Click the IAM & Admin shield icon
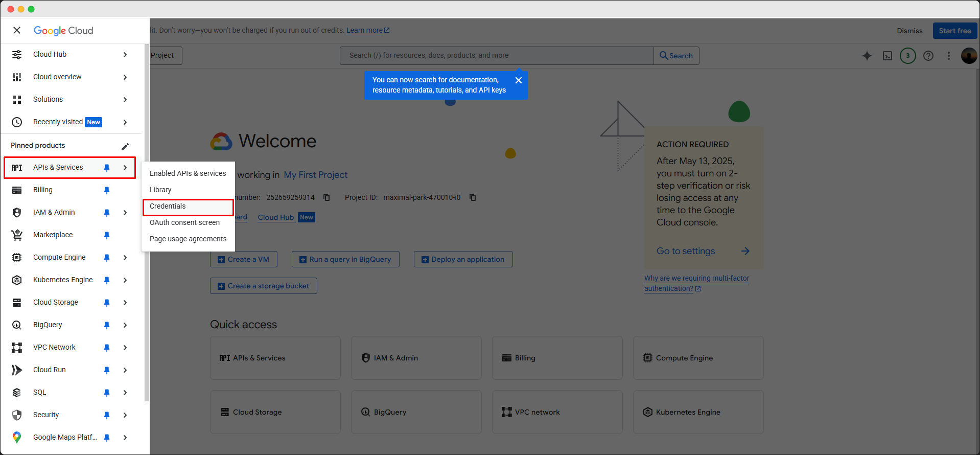 (17, 213)
